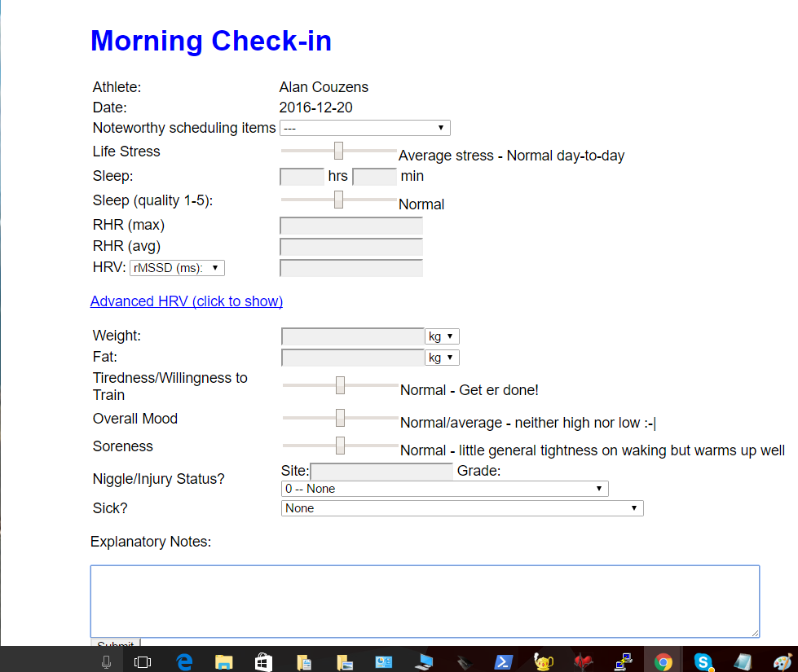Click the Sleep quality slider handle
Image resolution: width=798 pixels, height=672 pixels.
tap(338, 200)
